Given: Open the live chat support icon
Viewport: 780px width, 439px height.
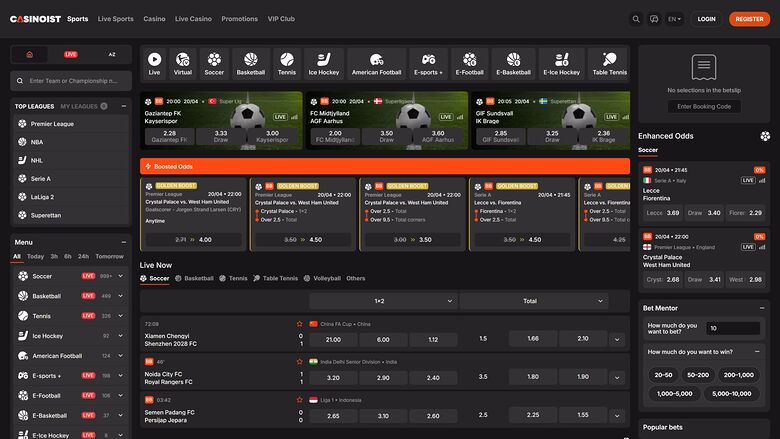Looking at the screenshot, I should point(654,19).
